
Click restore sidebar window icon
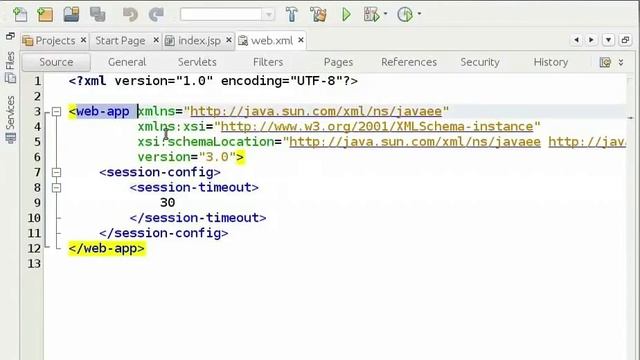tap(10, 36)
